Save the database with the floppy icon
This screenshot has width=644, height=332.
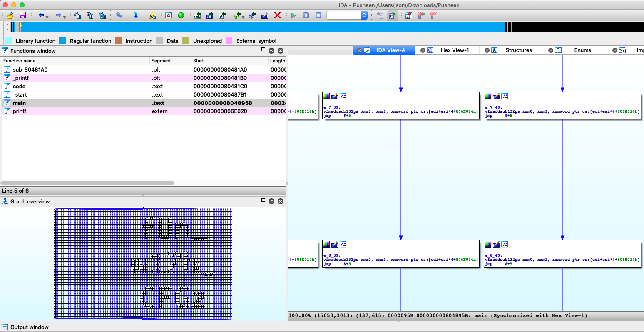pyautogui.click(x=22, y=15)
